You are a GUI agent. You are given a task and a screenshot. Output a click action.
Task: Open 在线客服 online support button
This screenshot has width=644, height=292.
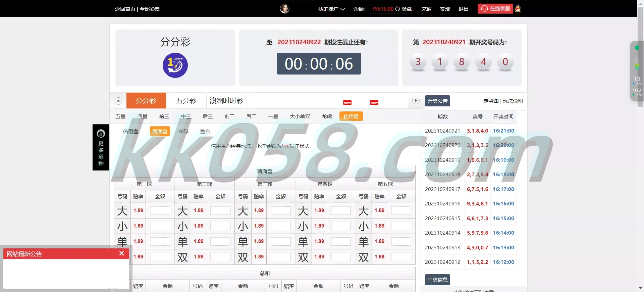495,9
